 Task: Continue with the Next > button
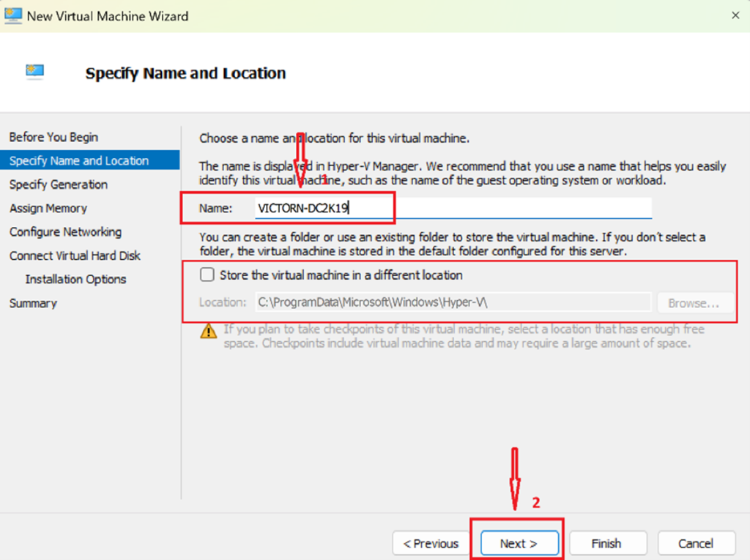tap(519, 543)
